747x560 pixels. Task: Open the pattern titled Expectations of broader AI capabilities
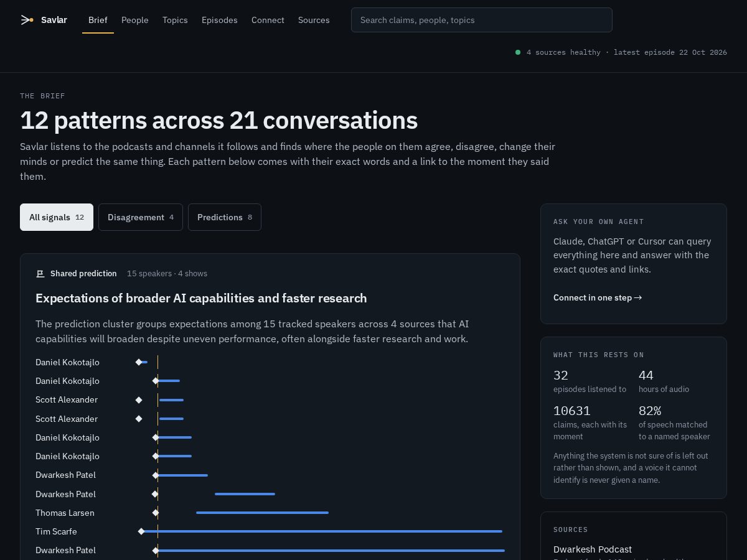[201, 298]
